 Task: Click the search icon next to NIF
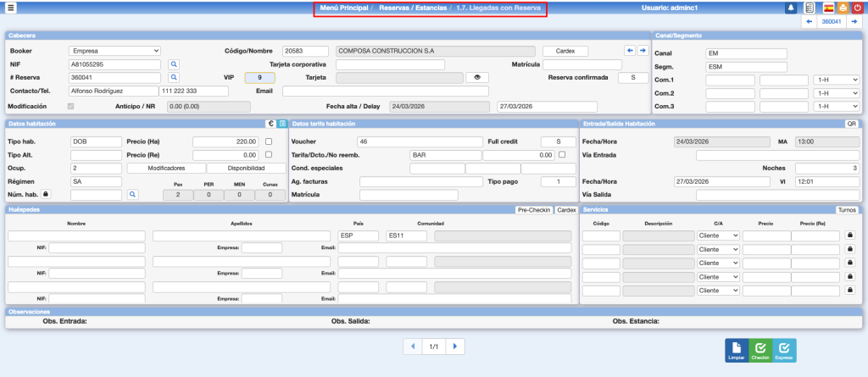[174, 64]
